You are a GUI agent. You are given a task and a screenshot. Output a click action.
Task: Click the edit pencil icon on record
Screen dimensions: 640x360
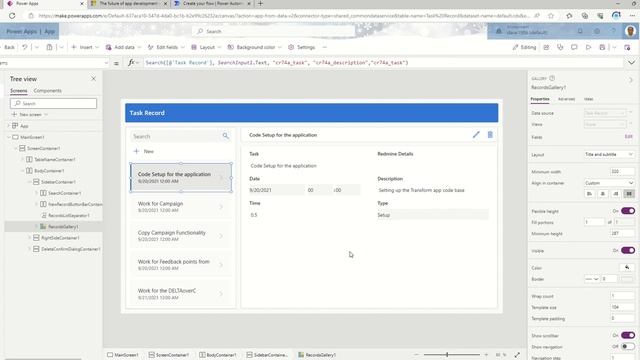[476, 135]
